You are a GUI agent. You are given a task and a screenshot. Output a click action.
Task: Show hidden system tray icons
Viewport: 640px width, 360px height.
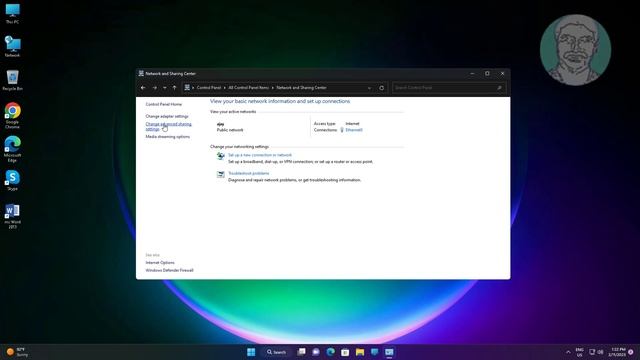[568, 352]
